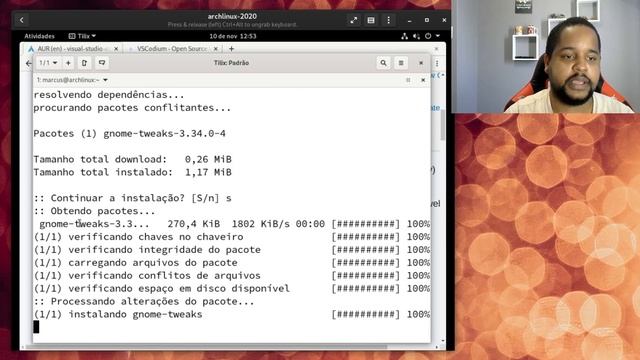The width and height of the screenshot is (640, 360).
Task: Open the Tilix terminal search
Action: coord(383,63)
